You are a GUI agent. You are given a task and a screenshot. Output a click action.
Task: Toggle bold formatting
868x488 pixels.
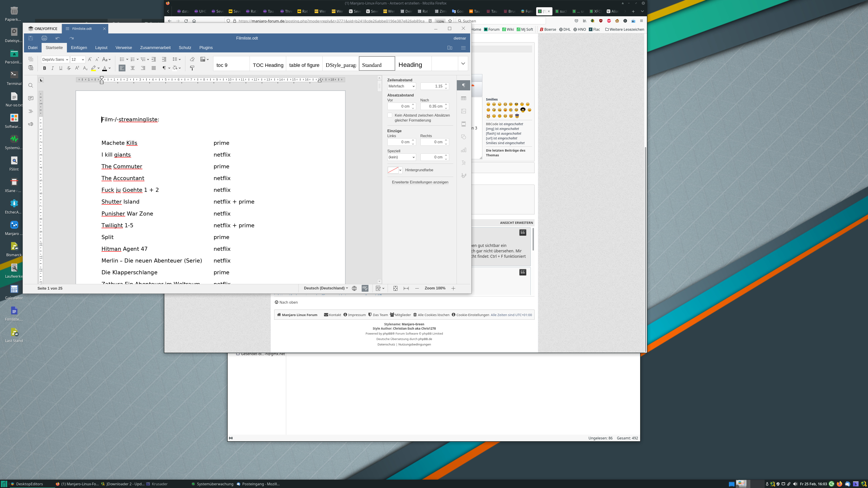click(45, 68)
